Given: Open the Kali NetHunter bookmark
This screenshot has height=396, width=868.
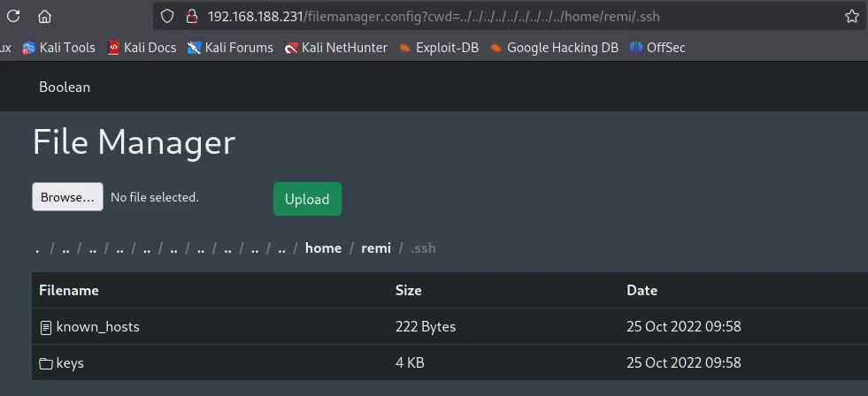Looking at the screenshot, I should (335, 48).
